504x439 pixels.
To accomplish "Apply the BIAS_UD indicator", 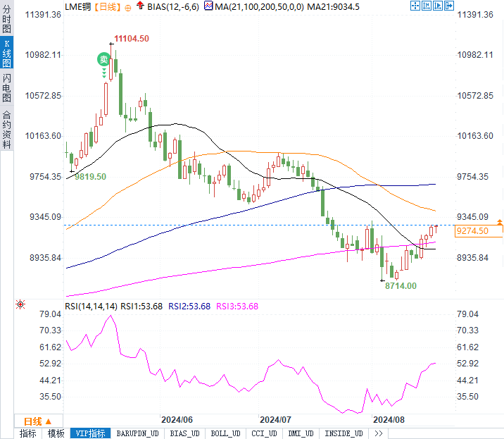I will (x=185, y=433).
